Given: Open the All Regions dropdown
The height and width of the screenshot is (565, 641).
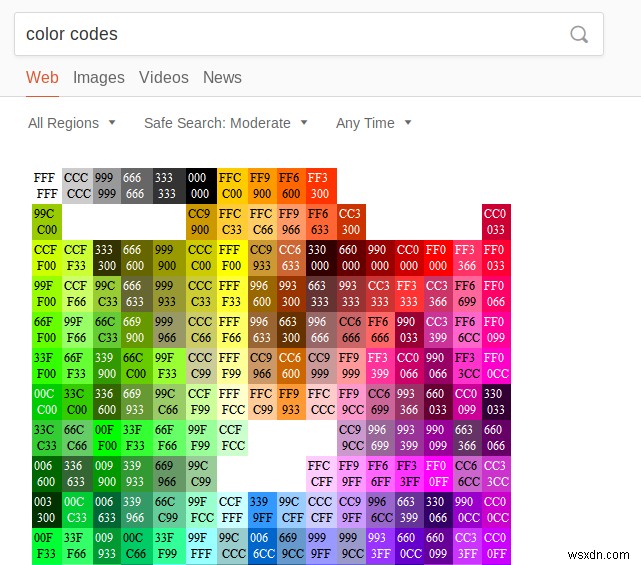Looking at the screenshot, I should coord(72,123).
